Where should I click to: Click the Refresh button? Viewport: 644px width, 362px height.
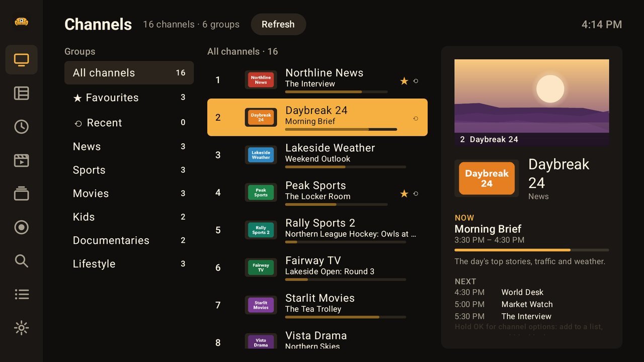tap(278, 24)
